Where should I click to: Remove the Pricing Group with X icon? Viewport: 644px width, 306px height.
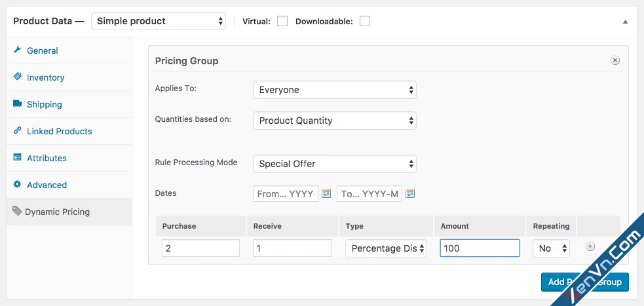(x=615, y=61)
